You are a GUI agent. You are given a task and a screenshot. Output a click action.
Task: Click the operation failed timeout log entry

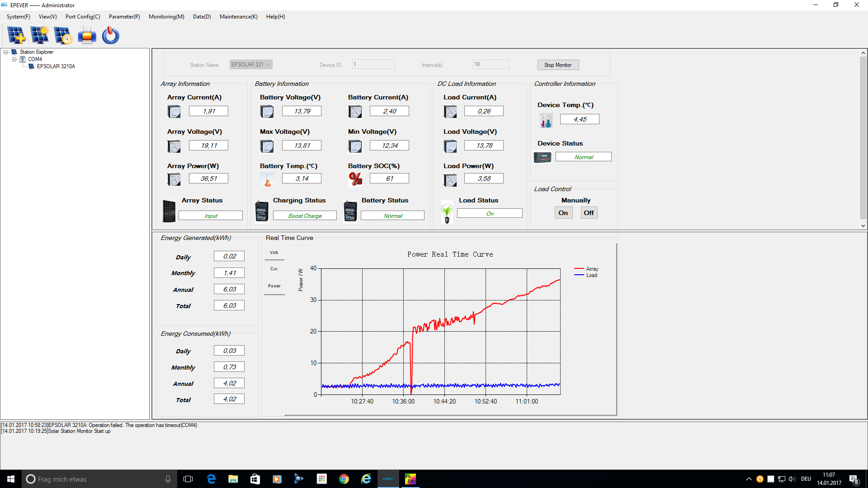coord(99,425)
